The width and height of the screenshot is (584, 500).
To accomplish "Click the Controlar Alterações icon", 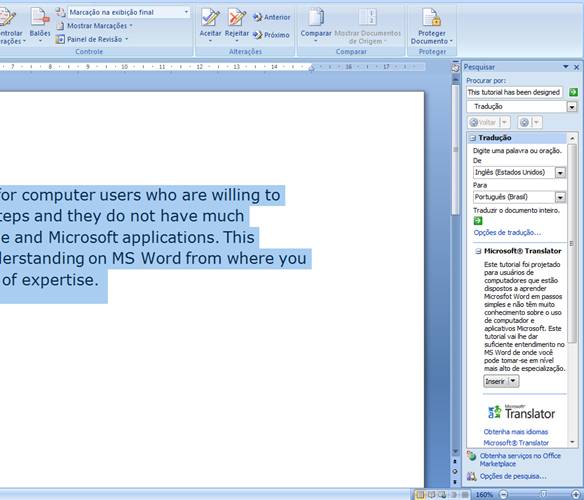I will [x=8, y=18].
